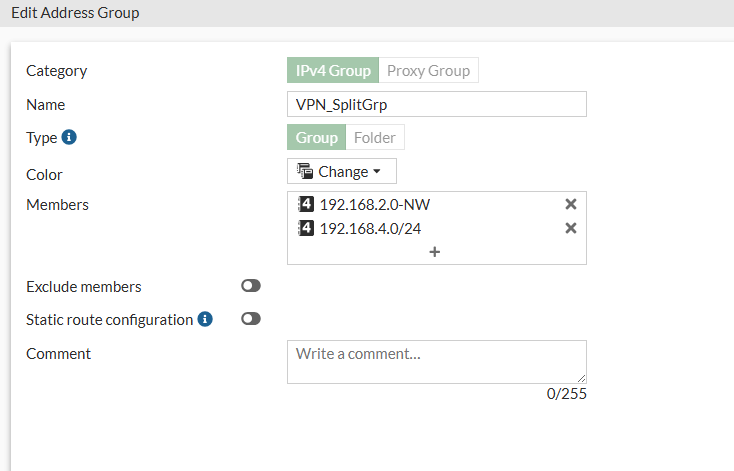Image resolution: width=734 pixels, height=471 pixels.
Task: Click the address icon beside 192.168.4.0/24
Action: tap(306, 228)
